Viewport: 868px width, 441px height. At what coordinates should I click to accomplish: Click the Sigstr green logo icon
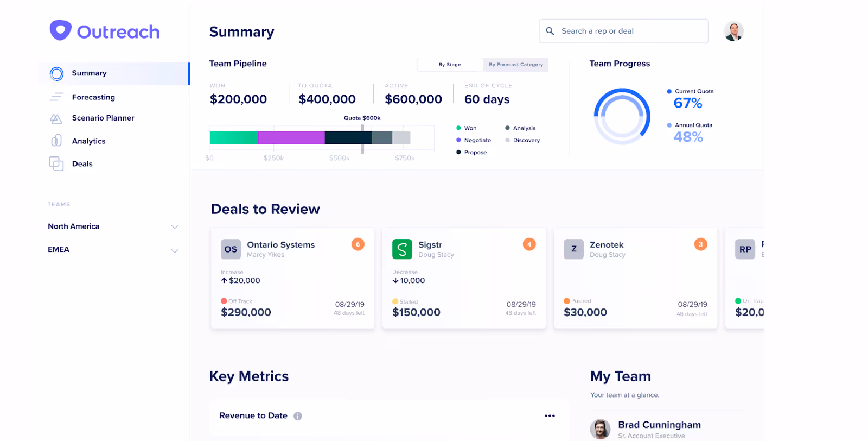pos(402,249)
